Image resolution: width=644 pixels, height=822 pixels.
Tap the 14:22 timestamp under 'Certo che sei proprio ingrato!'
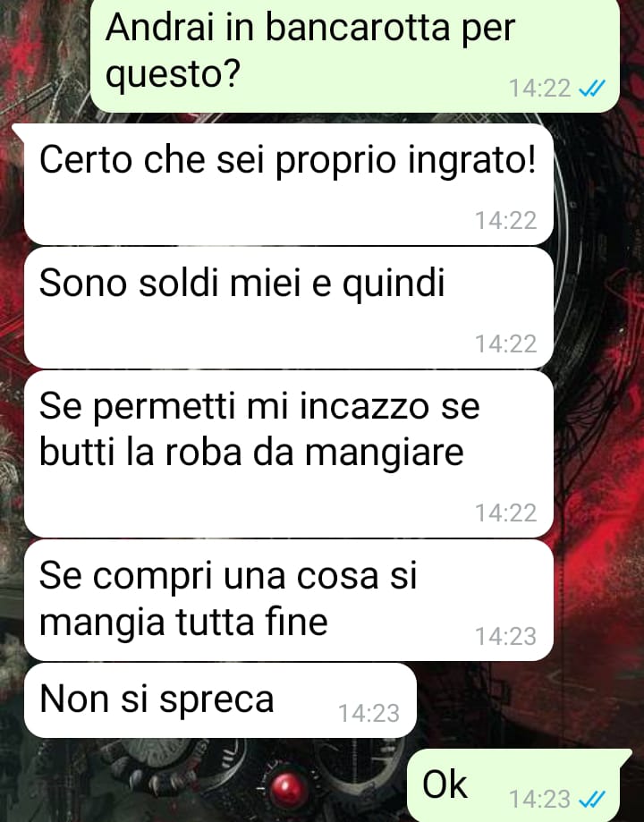pyautogui.click(x=505, y=221)
